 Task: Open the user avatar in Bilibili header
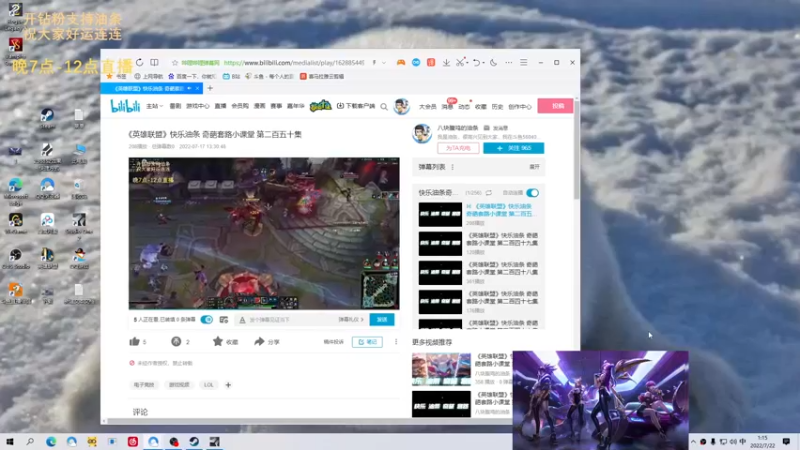[x=402, y=106]
